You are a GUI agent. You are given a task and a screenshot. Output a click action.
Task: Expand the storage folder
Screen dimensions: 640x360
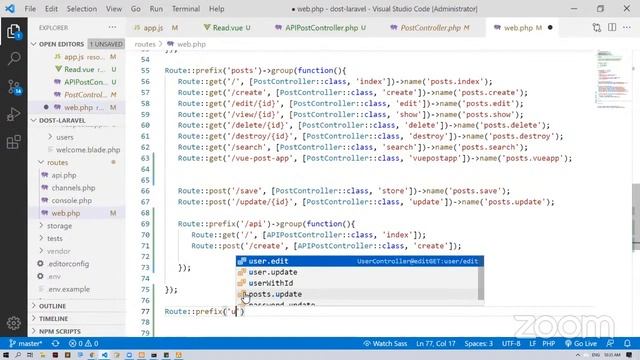(59, 226)
